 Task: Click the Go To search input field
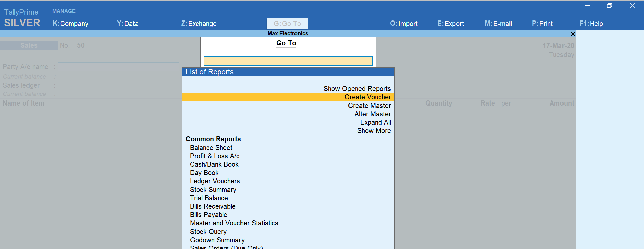pos(288,61)
